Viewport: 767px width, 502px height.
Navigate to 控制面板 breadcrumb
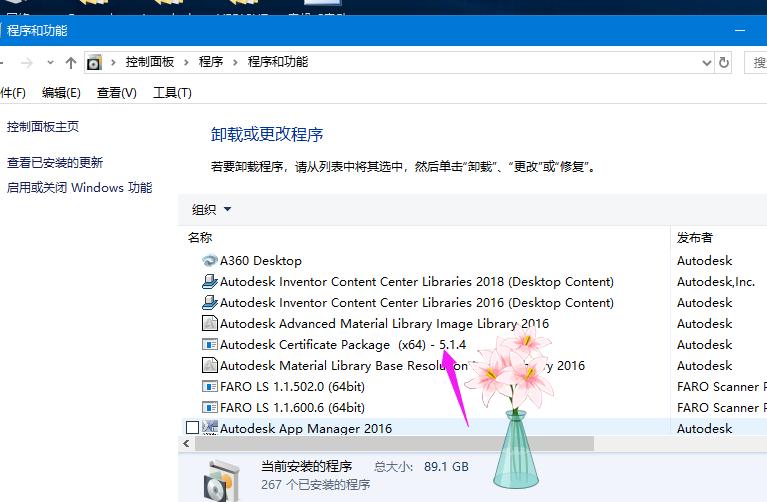click(150, 62)
